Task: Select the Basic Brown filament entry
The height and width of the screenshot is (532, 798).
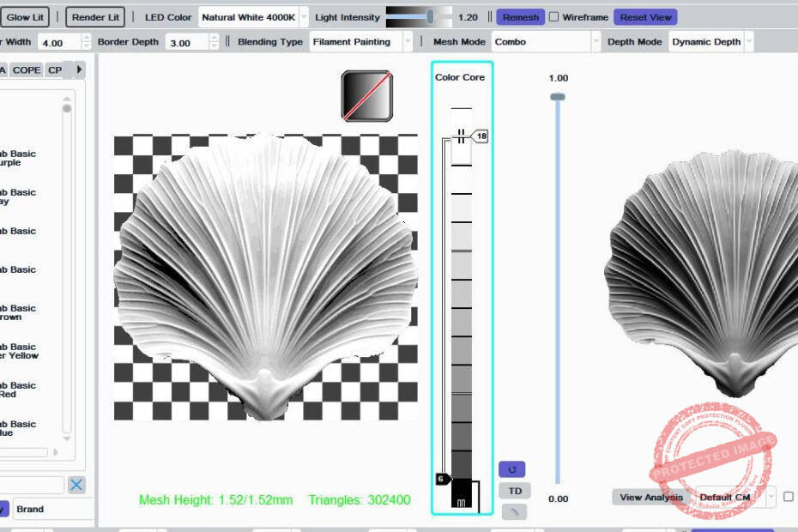Action: coord(18,312)
